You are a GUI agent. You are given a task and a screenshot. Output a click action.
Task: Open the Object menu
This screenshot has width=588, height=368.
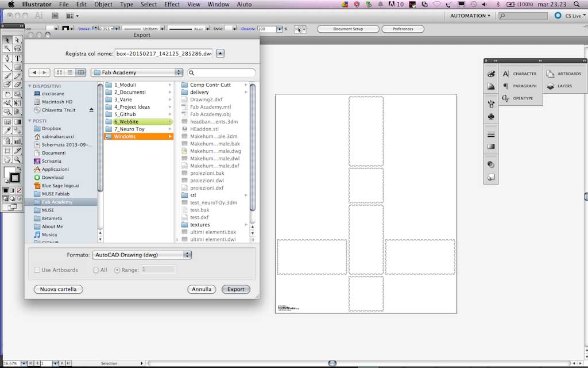103,5
